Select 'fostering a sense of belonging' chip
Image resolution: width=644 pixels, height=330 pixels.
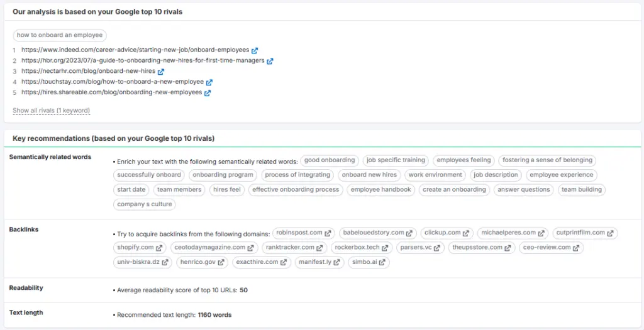[x=547, y=160]
